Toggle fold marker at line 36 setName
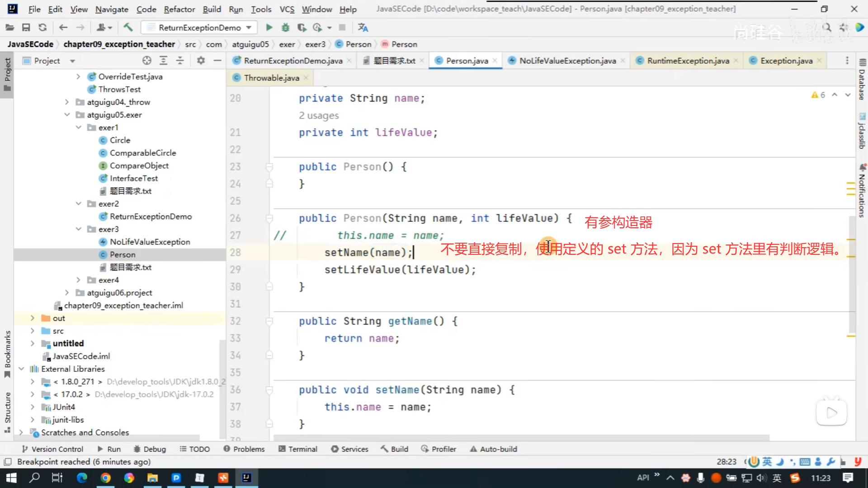Viewport: 868px width, 488px height. point(269,390)
